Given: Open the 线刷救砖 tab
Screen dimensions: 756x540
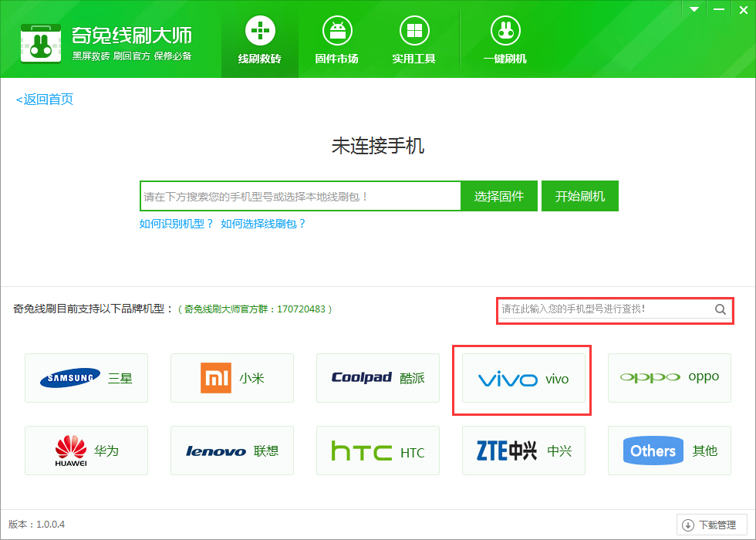Looking at the screenshot, I should tap(259, 40).
